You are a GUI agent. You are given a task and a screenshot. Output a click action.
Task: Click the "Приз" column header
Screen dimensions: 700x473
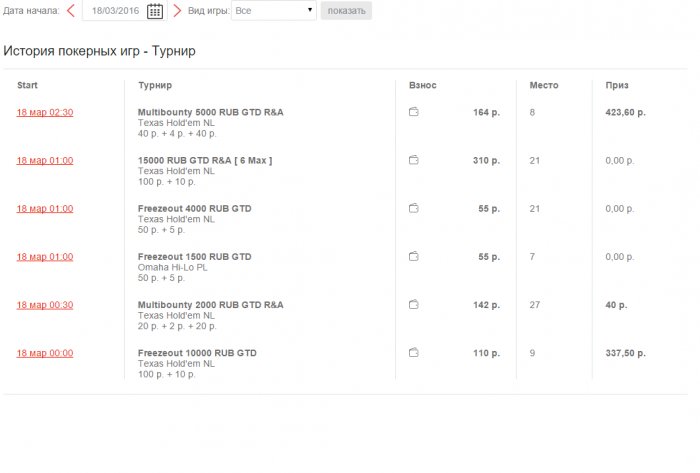coord(616,85)
